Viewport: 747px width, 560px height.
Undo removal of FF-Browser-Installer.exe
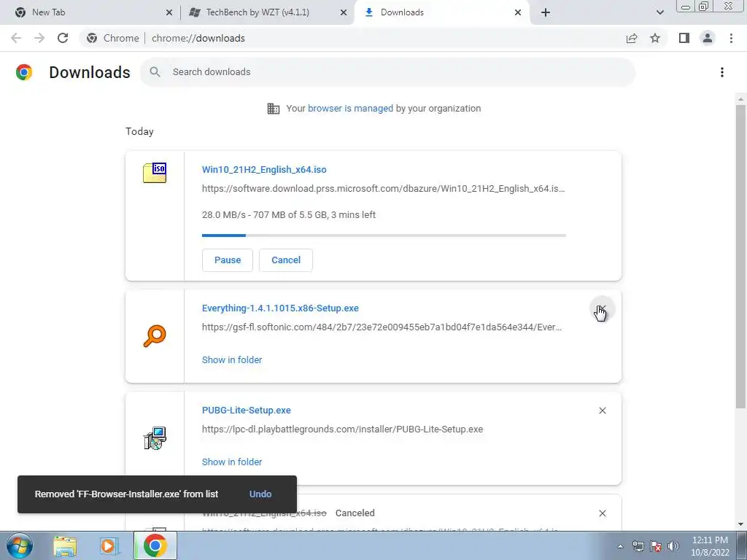tap(260, 494)
